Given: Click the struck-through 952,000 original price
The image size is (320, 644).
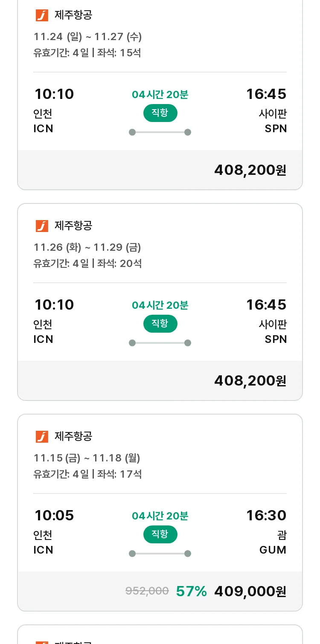Looking at the screenshot, I should pyautogui.click(x=147, y=591).
